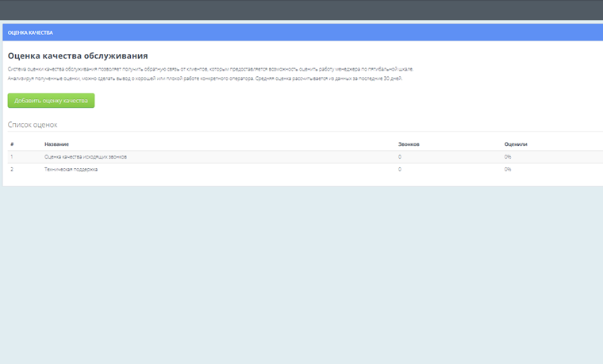The width and height of the screenshot is (603, 364).
Task: Select the 'ОЦЕНКА КАЧЕСТВА' panel title
Action: (x=30, y=33)
